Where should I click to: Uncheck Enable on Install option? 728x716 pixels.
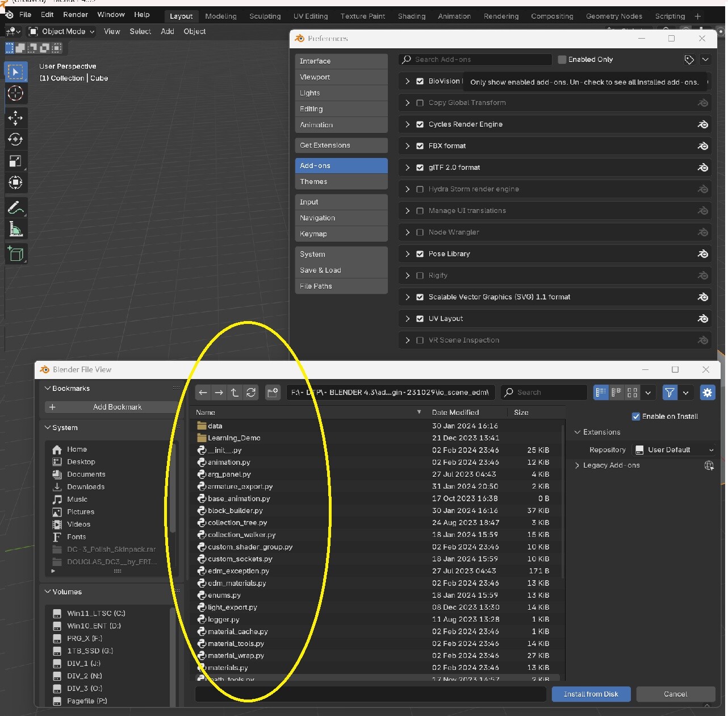click(636, 417)
